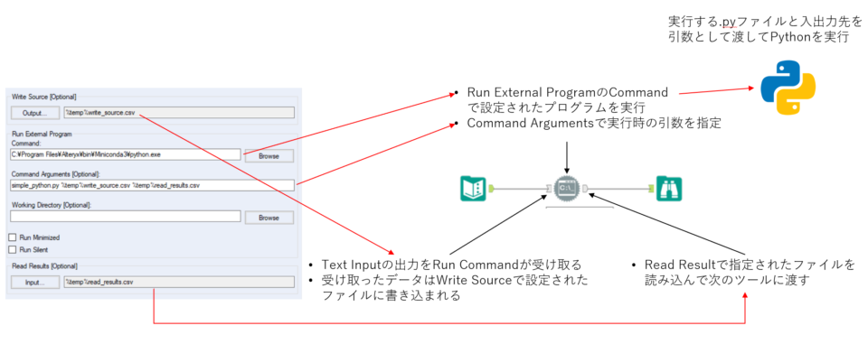Click Browse next to the Command field
This screenshot has height=344, width=868.
pos(269,155)
